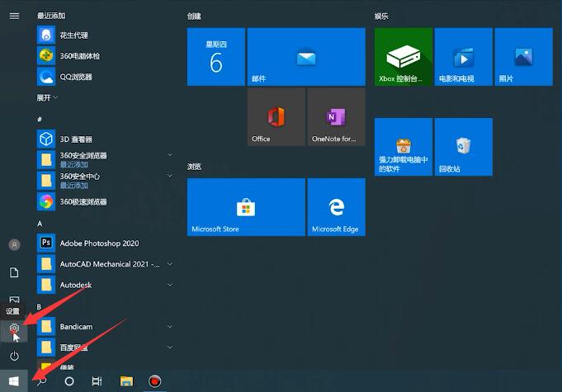This screenshot has width=562, height=392.
Task: Open the 电影和电视 tile
Action: click(x=464, y=57)
